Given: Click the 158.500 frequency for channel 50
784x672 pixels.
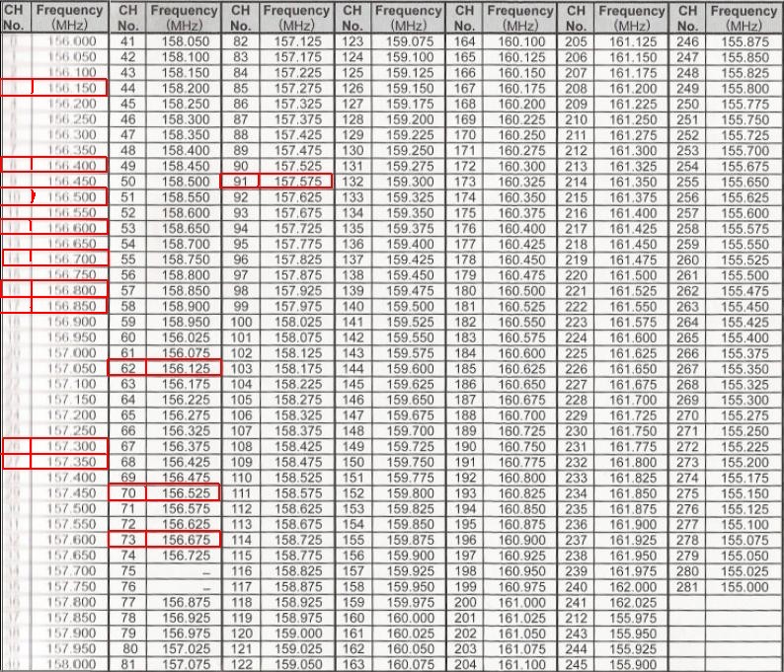Looking at the screenshot, I should 185,182.
